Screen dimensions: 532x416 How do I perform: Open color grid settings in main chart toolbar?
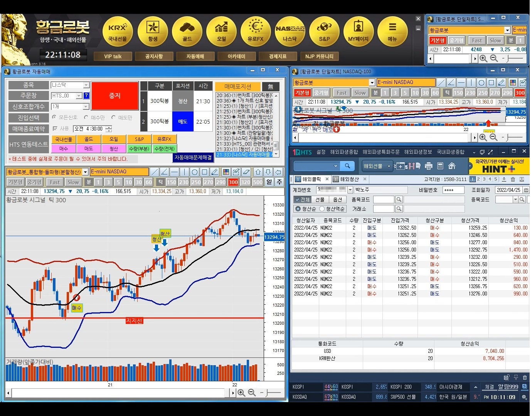(x=226, y=172)
